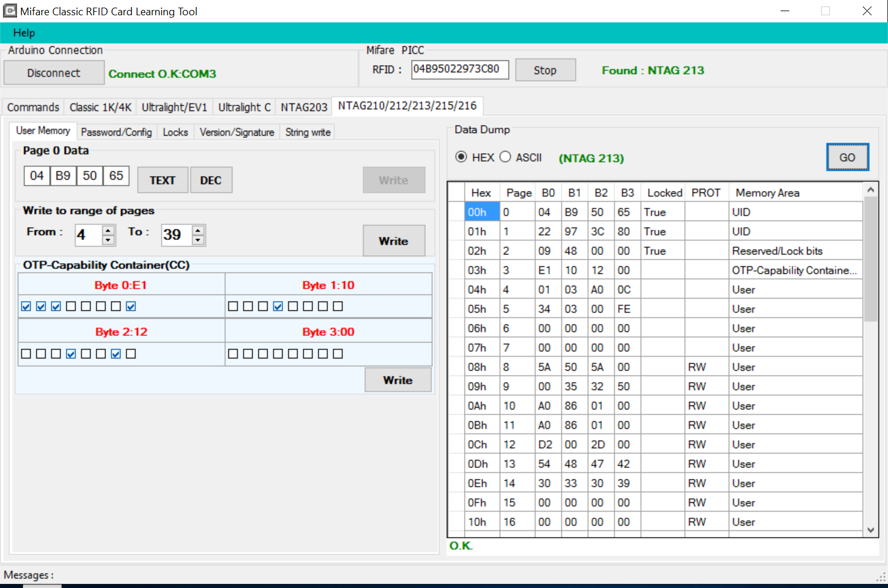Viewport: 888px width, 588px height.
Task: Click Write for range of pages
Action: [393, 241]
